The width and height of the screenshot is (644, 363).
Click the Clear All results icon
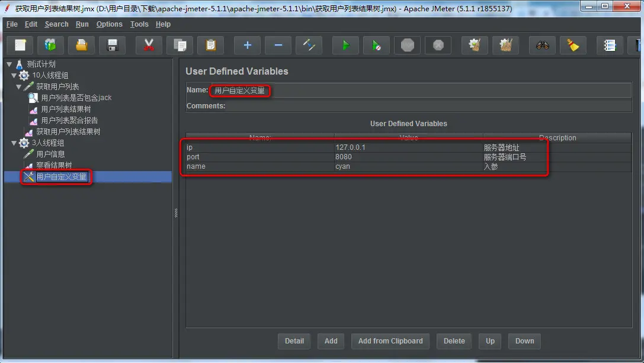coord(505,45)
